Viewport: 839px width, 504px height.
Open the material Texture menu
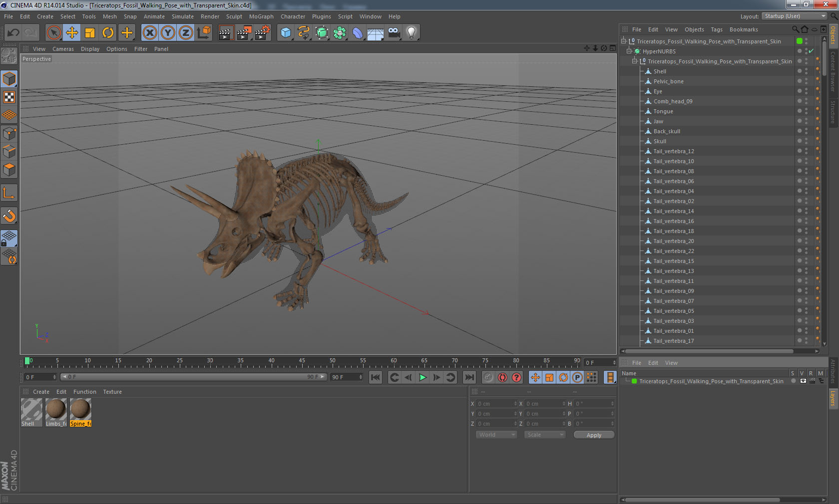[x=112, y=392]
